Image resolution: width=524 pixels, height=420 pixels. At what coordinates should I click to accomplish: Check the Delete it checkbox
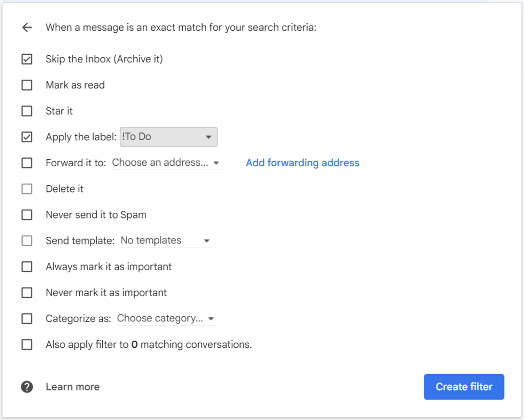pyautogui.click(x=27, y=189)
